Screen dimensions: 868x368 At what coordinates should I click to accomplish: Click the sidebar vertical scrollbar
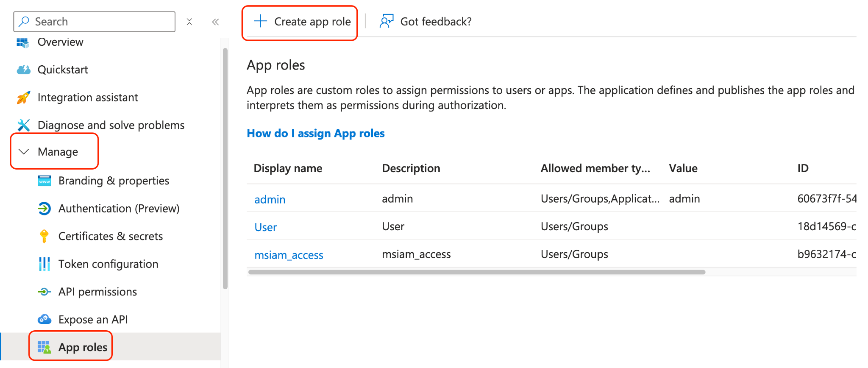tap(225, 169)
